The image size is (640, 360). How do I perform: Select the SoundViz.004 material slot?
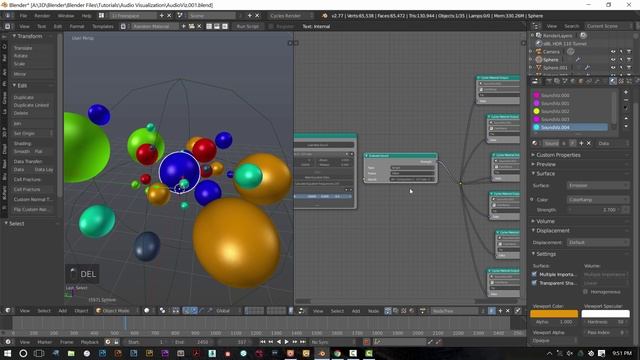pyautogui.click(x=570, y=127)
